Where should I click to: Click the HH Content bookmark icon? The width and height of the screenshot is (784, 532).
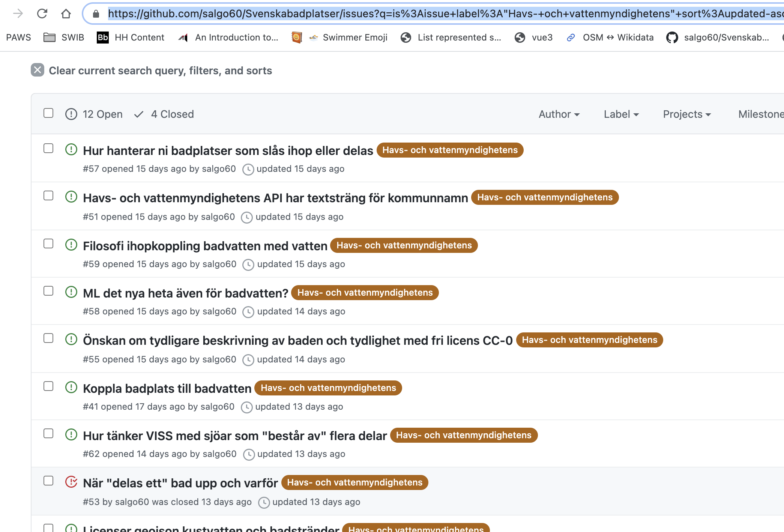pos(103,38)
